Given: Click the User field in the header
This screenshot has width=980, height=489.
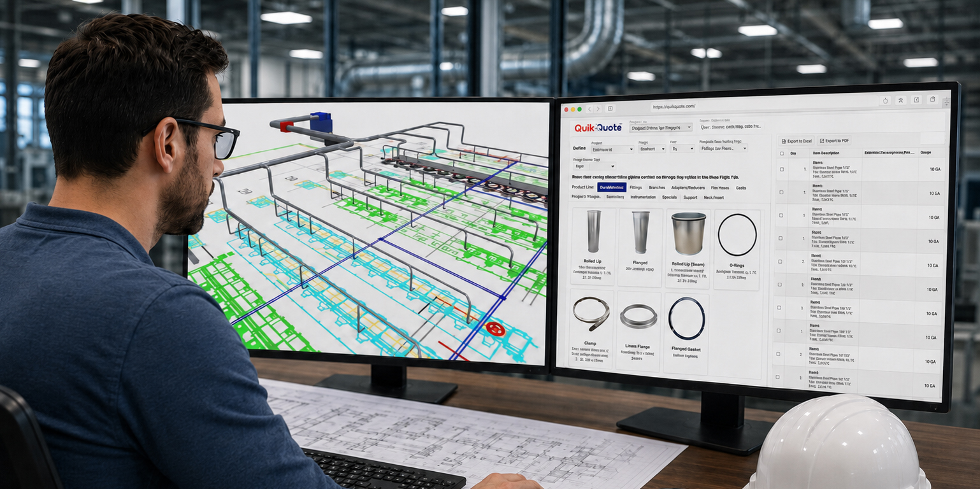Looking at the screenshot, I should (730, 126).
